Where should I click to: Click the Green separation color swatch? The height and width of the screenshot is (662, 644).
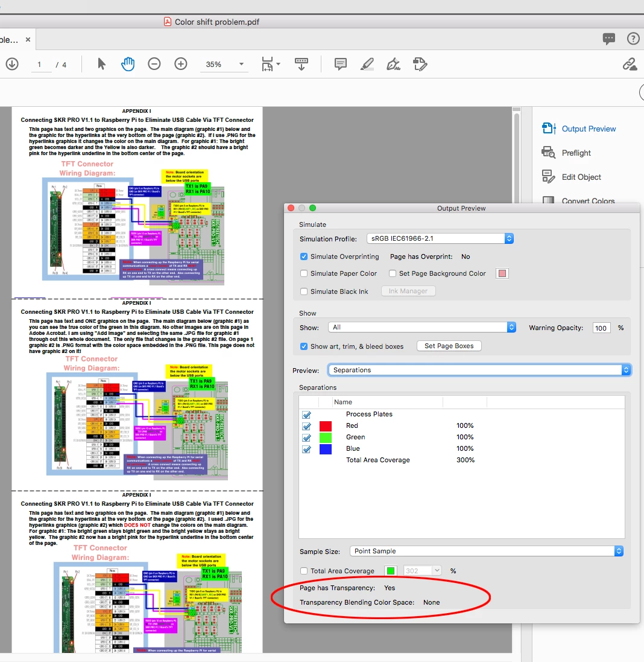pos(325,438)
